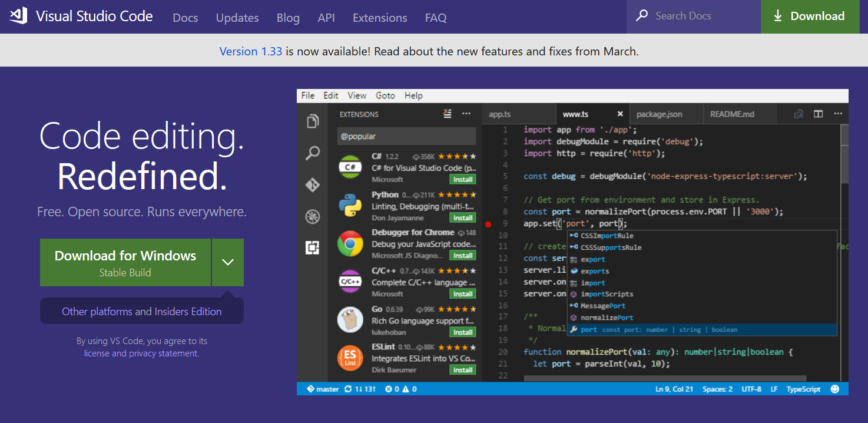Click the smiley feedback icon in status bar

[x=834, y=389]
